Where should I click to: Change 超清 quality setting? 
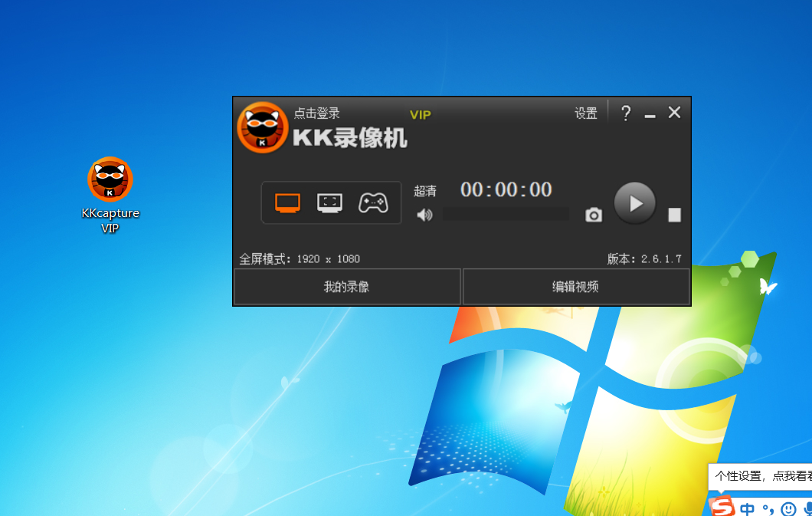tap(424, 191)
